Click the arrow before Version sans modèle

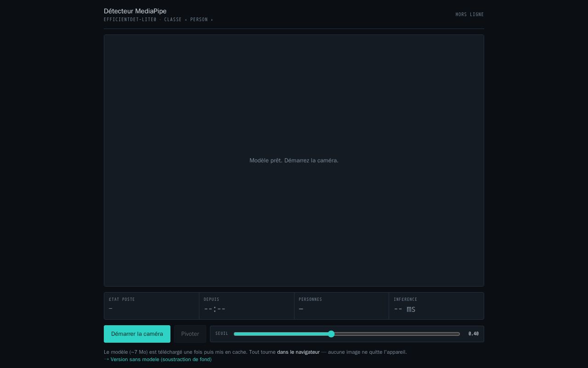(107, 359)
